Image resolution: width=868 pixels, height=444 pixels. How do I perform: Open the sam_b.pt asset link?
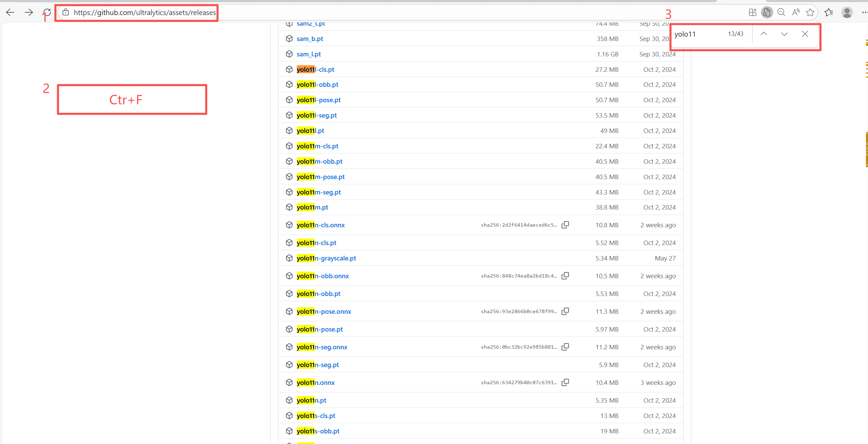310,39
